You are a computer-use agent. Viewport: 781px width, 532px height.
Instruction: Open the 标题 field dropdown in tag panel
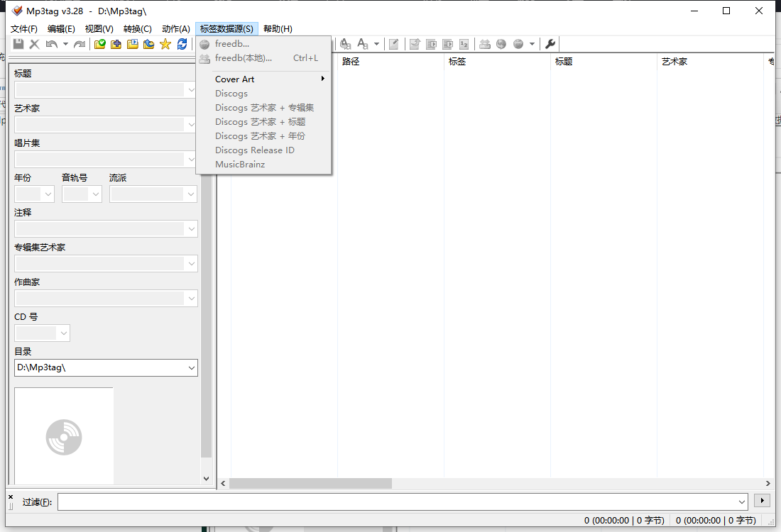[191, 90]
